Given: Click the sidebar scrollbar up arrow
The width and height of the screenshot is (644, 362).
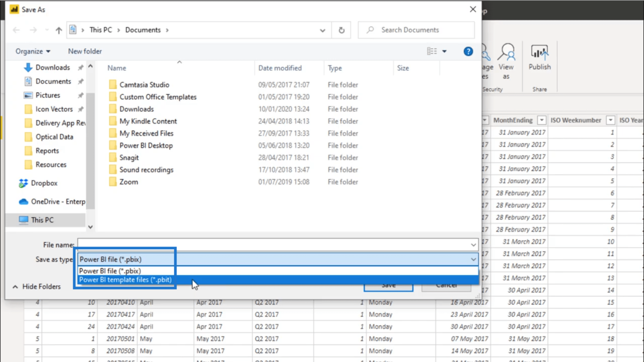Looking at the screenshot, I should pyautogui.click(x=90, y=66).
